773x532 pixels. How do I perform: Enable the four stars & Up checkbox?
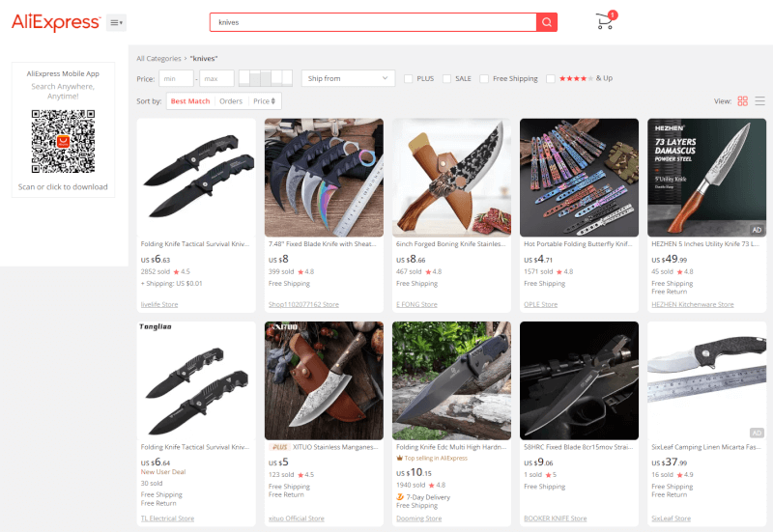tap(551, 79)
